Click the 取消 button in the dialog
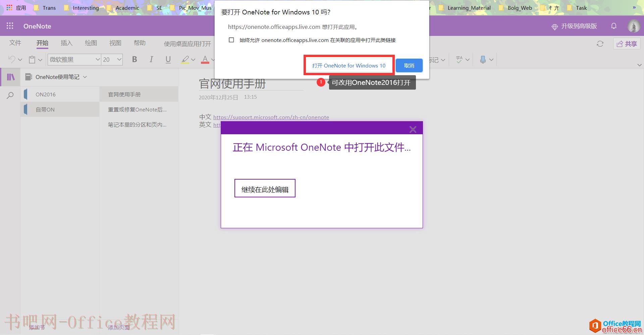 409,65
